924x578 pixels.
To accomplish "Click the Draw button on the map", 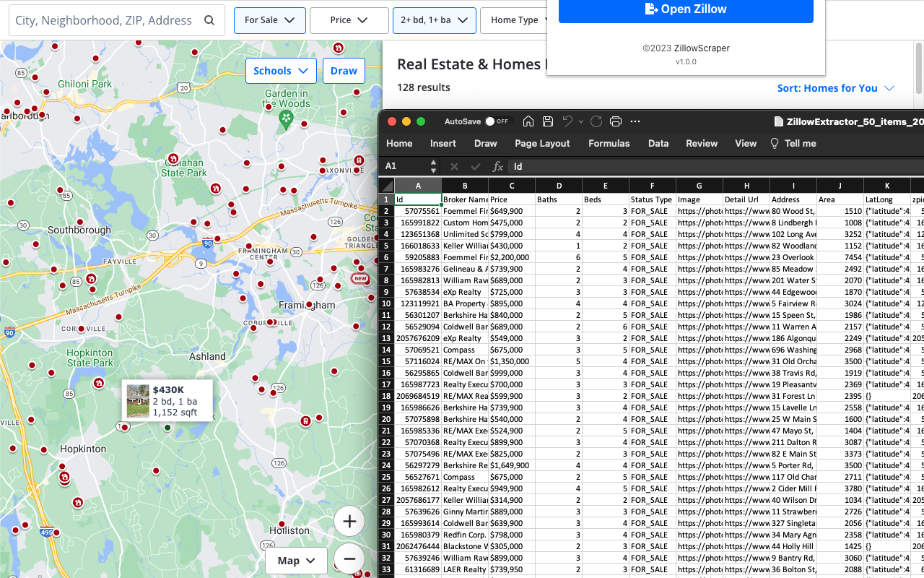I will pos(344,71).
